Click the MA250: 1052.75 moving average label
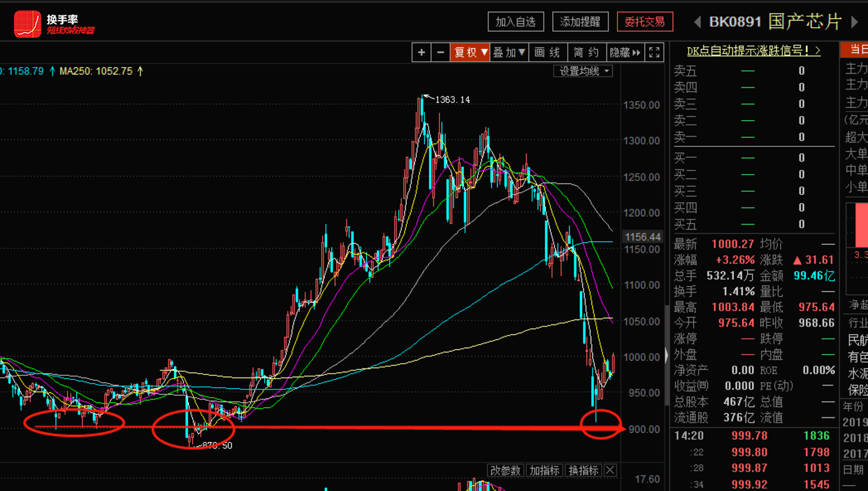 [101, 71]
